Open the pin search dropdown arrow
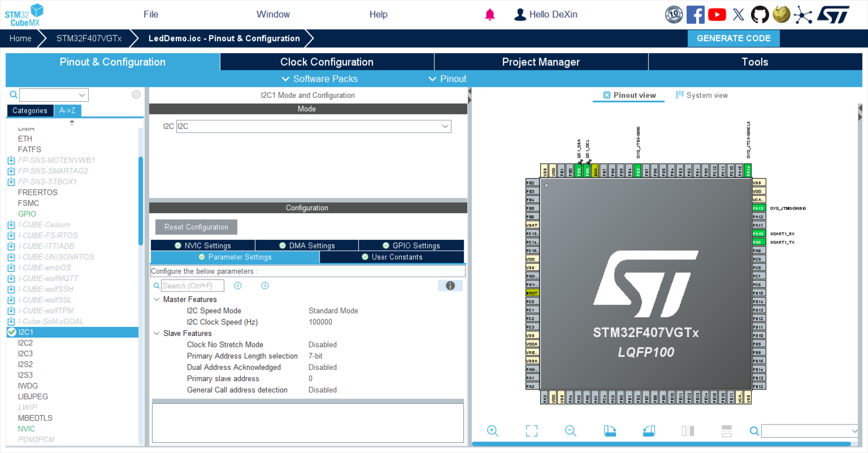 tap(854, 431)
